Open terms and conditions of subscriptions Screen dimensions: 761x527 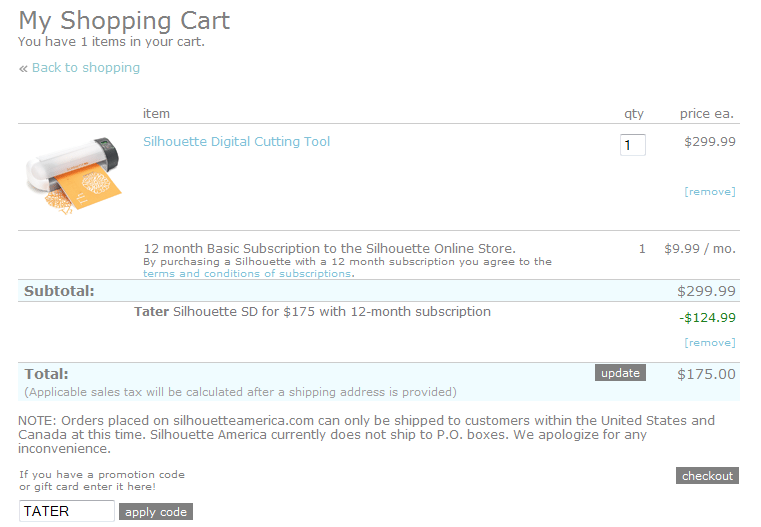247,274
